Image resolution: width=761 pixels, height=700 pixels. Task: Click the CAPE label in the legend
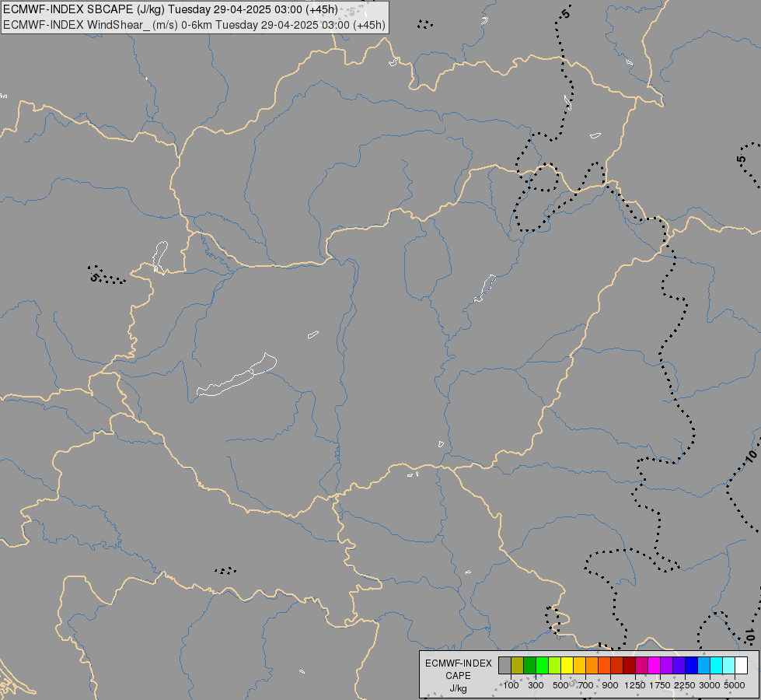[458, 676]
